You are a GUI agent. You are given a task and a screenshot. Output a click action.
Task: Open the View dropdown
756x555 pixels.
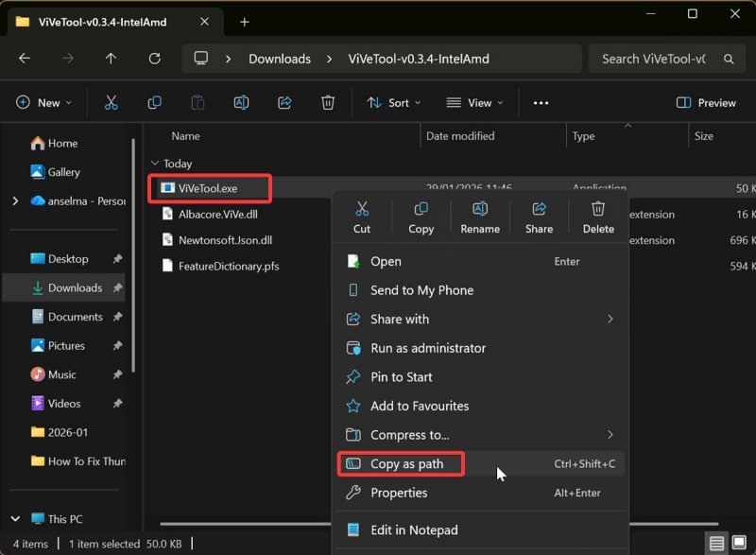(474, 102)
